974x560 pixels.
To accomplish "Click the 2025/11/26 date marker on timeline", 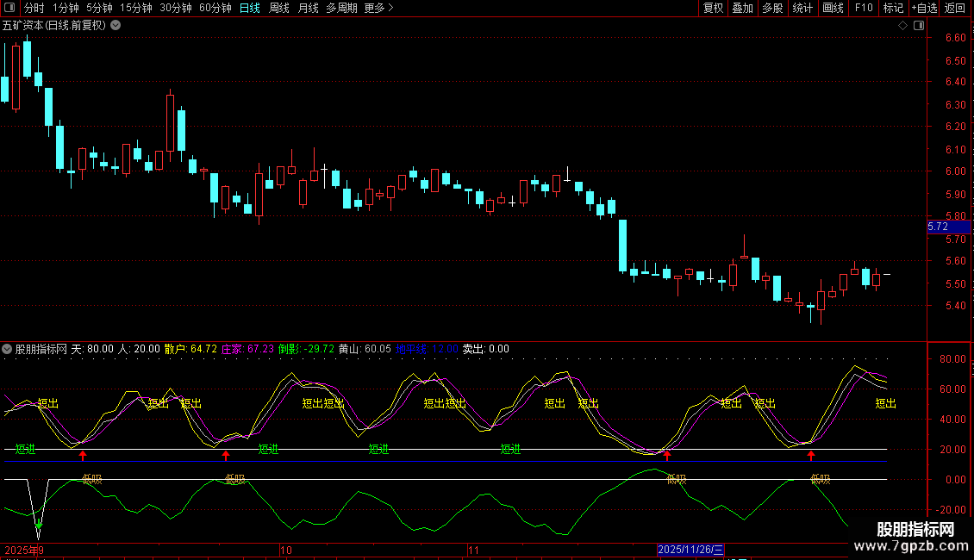I will coord(691,549).
